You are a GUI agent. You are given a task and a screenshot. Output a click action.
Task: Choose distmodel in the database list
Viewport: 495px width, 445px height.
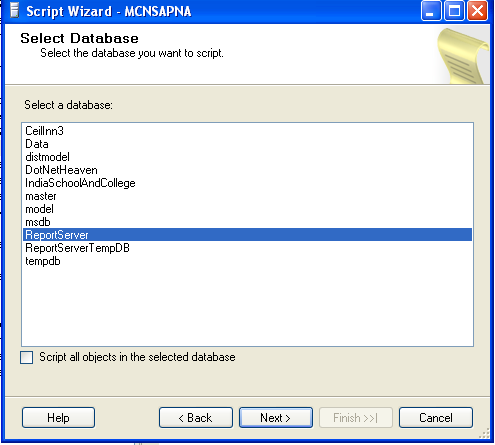click(247, 157)
